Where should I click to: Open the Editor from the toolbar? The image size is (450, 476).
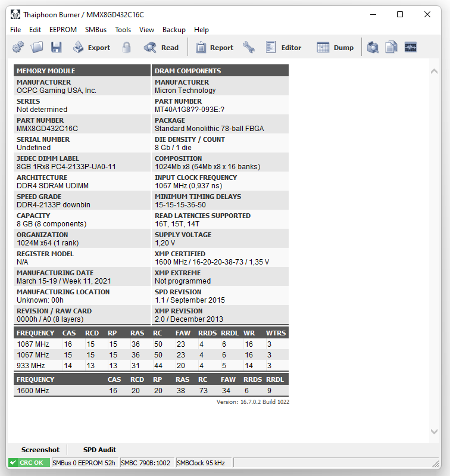283,47
